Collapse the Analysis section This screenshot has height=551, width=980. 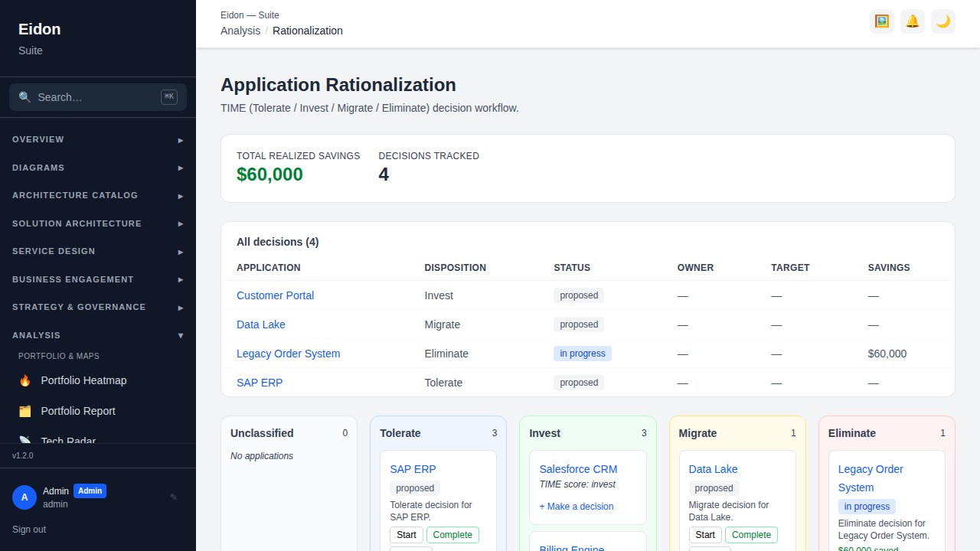pos(98,335)
